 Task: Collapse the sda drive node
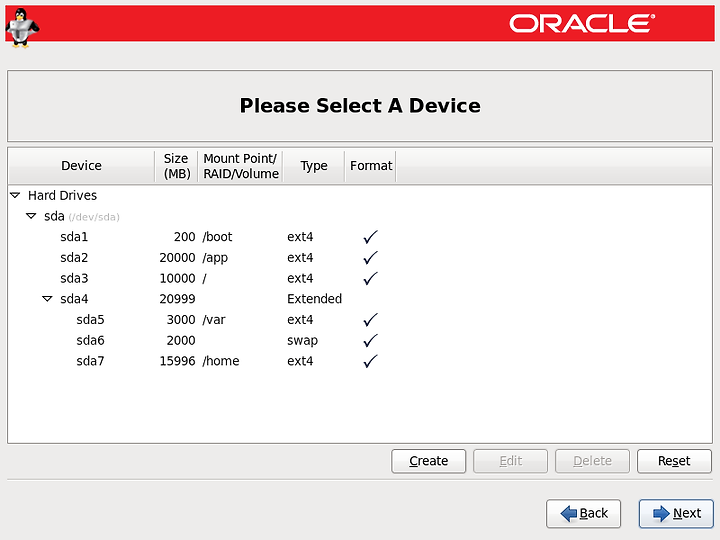click(31, 216)
